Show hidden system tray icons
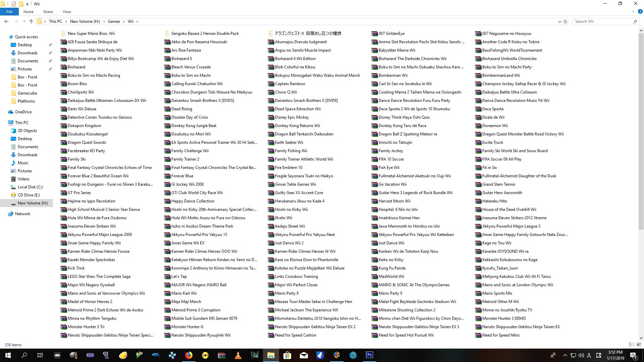The width and height of the screenshot is (644, 362). tap(565, 355)
